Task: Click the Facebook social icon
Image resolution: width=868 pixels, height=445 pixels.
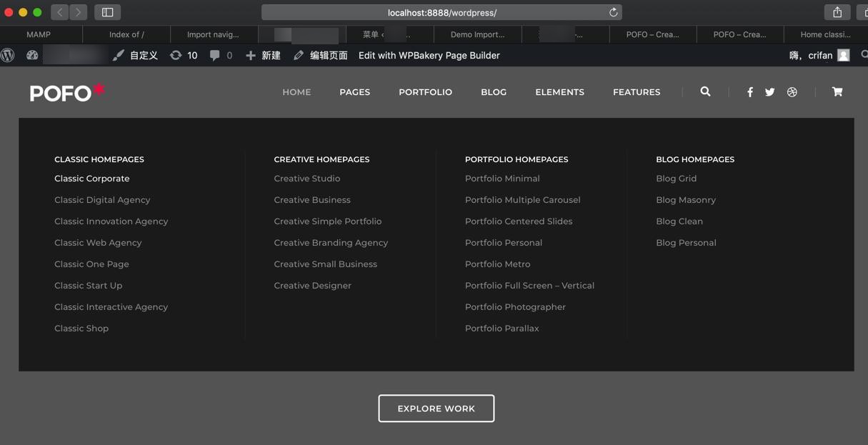Action: 749,92
